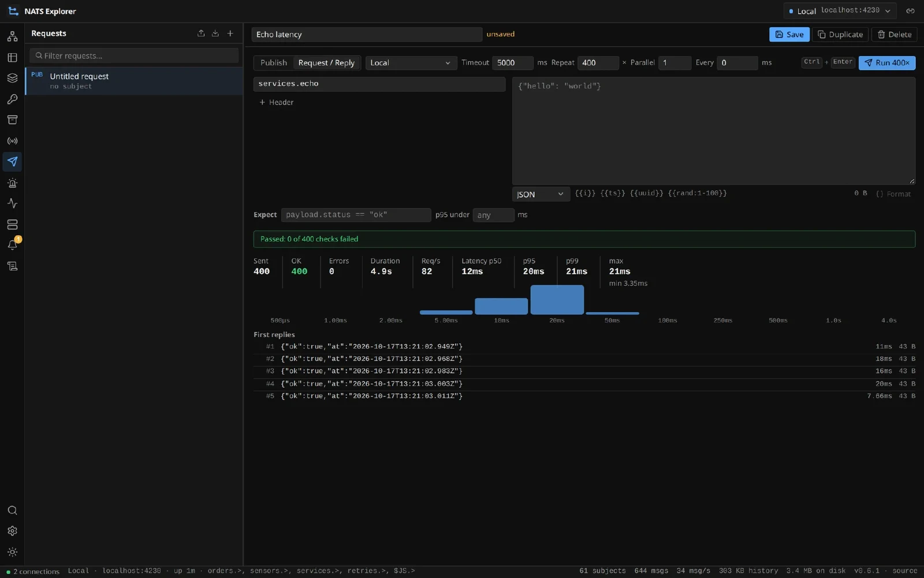Image resolution: width=924 pixels, height=578 pixels.
Task: Open the archive box sidebar icon
Action: (x=12, y=120)
